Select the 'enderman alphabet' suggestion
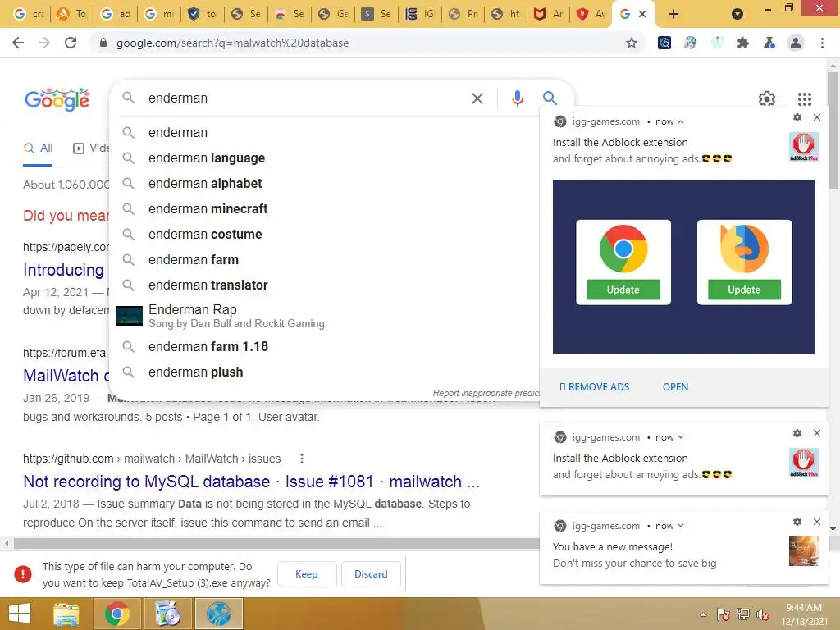 325,183
